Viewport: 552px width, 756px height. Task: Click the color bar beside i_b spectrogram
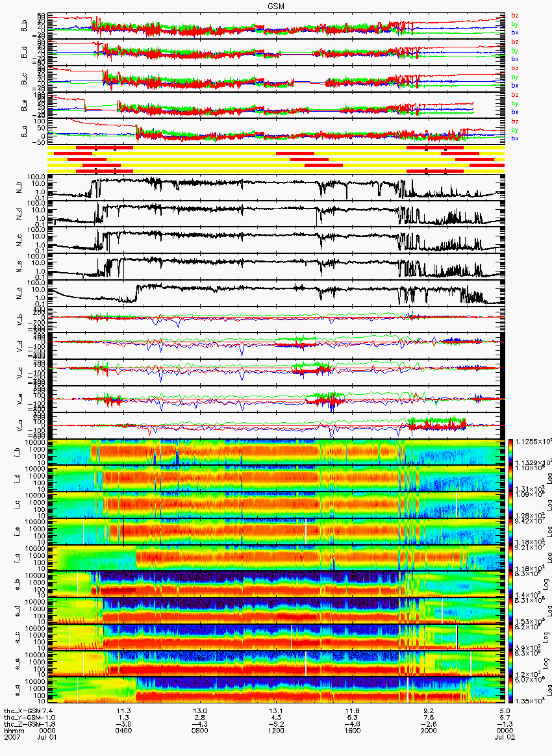tap(511, 452)
